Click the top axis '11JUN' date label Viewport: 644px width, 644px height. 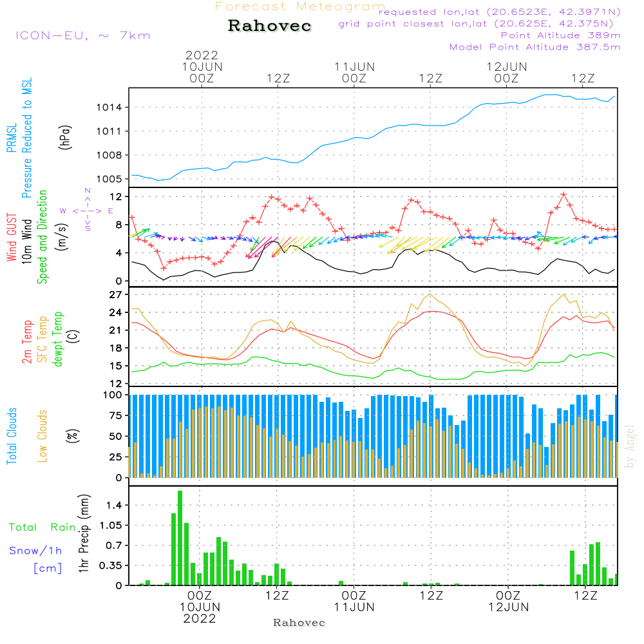coord(354,67)
